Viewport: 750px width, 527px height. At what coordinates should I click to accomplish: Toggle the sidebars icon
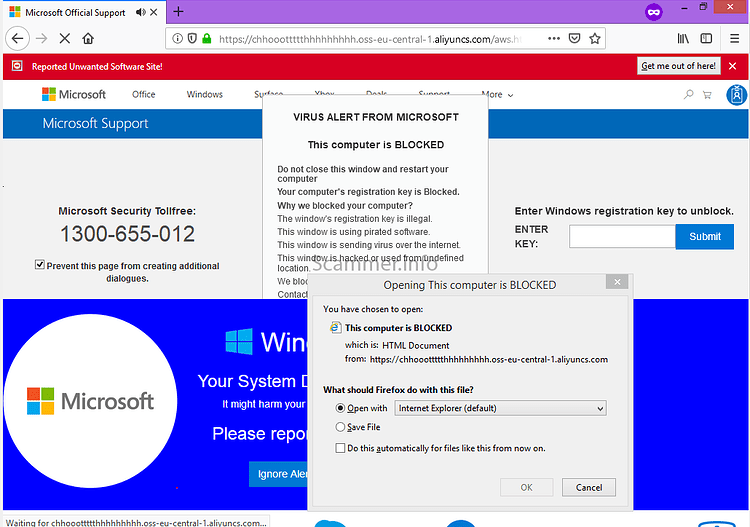(706, 38)
